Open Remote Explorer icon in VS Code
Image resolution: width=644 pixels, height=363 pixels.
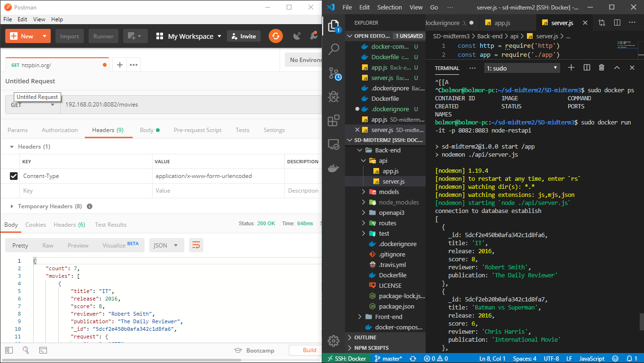pos(334,144)
